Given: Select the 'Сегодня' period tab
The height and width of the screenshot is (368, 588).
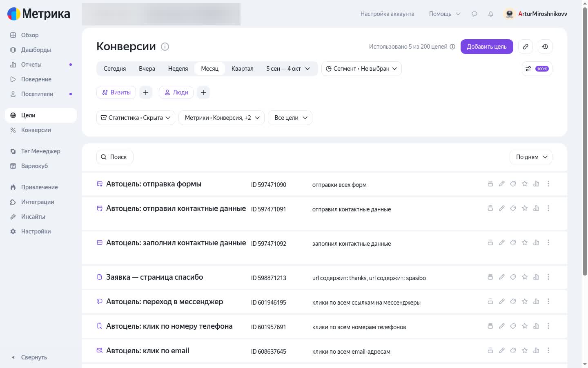Looking at the screenshot, I should [115, 69].
